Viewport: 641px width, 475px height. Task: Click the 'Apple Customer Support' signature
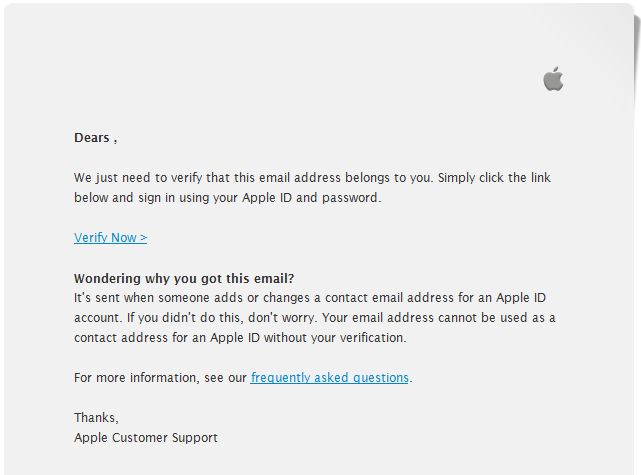(x=146, y=438)
